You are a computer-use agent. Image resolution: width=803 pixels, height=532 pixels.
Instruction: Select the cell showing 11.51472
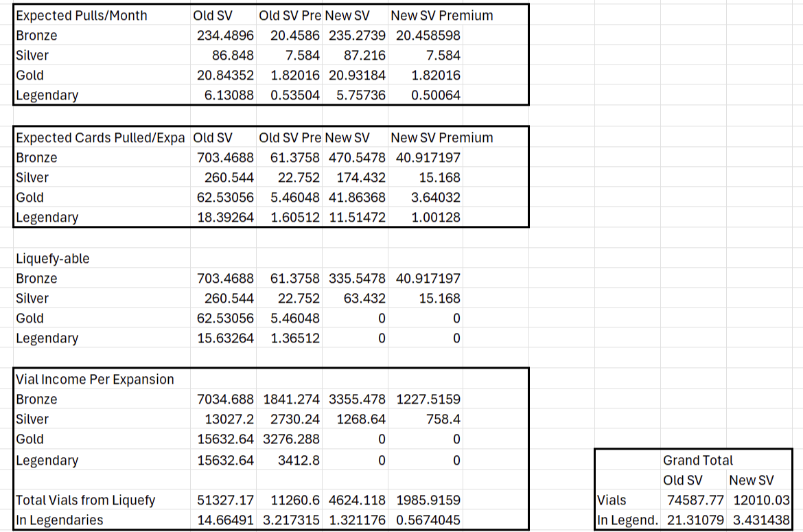356,218
